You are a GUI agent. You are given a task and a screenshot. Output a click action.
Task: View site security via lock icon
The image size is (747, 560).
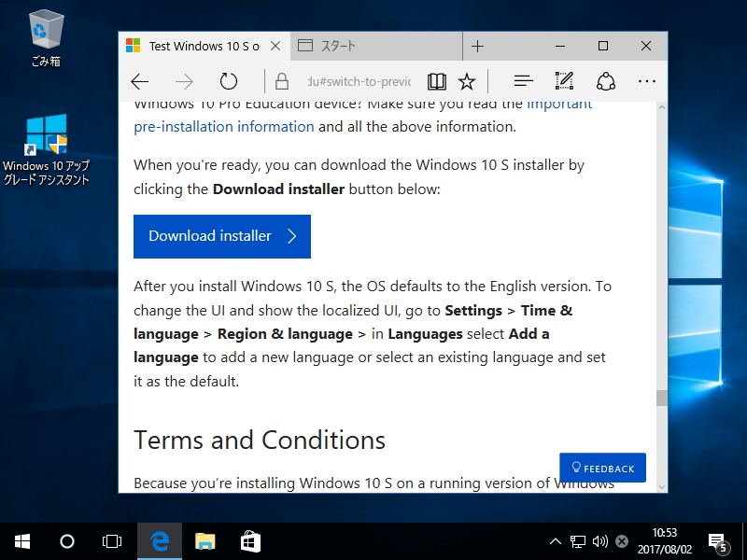281,81
